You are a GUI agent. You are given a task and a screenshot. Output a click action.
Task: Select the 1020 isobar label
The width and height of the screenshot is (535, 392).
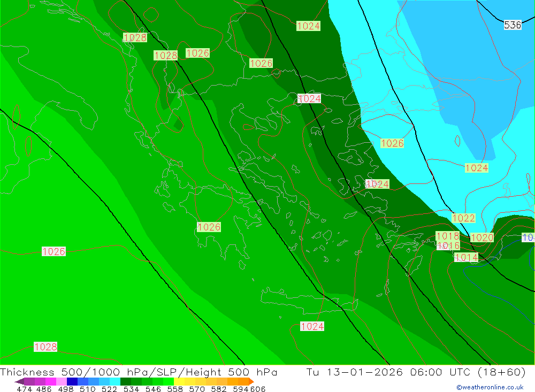pyautogui.click(x=482, y=237)
